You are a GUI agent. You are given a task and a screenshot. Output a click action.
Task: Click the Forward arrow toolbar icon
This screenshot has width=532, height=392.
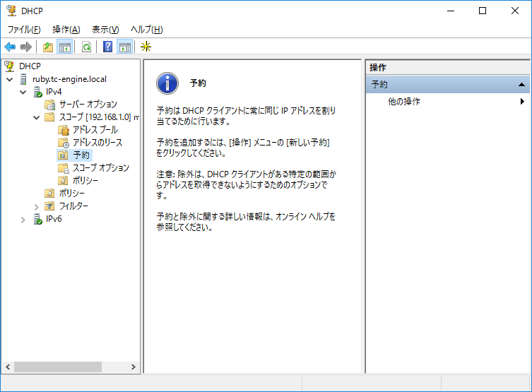(x=26, y=47)
